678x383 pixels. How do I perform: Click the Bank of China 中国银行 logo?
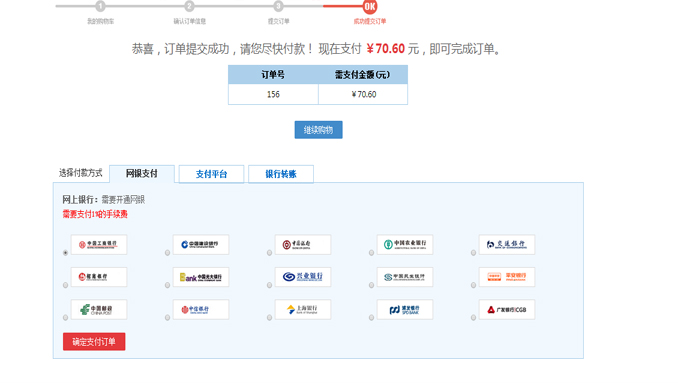coord(303,245)
